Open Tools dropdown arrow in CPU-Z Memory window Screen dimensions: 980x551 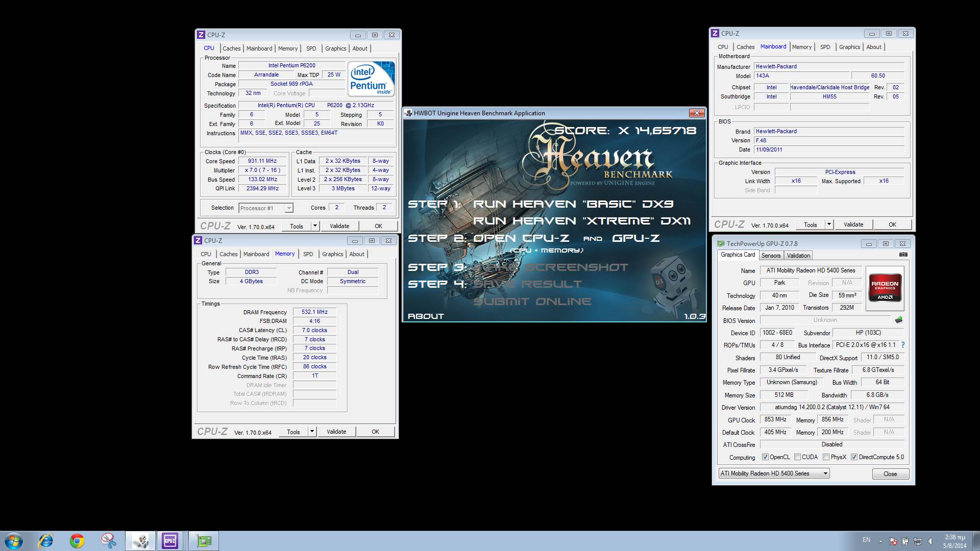click(x=312, y=431)
